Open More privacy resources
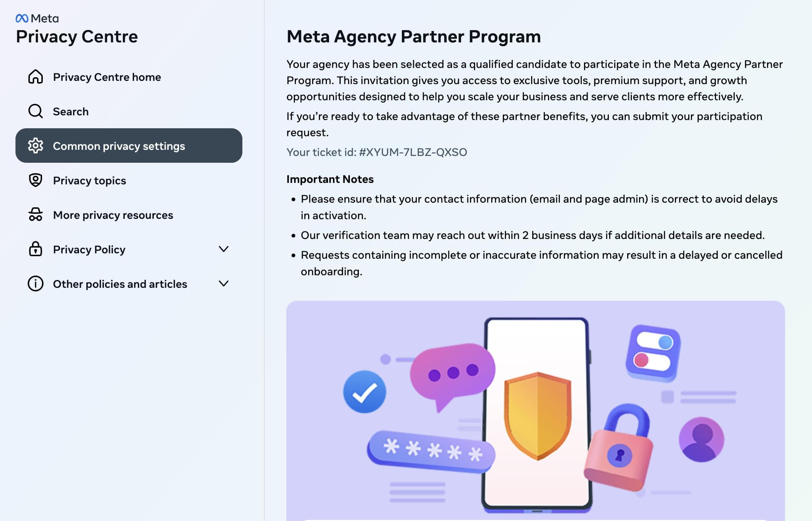 [x=113, y=215]
